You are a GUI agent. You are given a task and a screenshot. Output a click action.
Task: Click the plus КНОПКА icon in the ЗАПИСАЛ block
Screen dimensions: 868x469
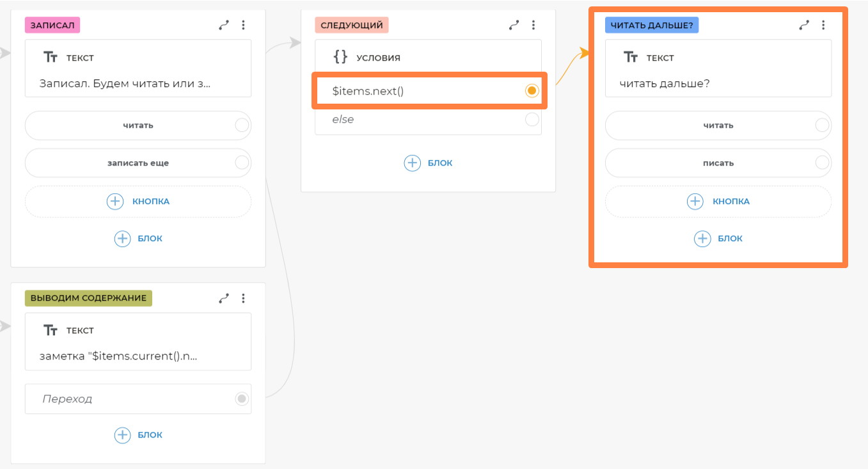coord(115,201)
